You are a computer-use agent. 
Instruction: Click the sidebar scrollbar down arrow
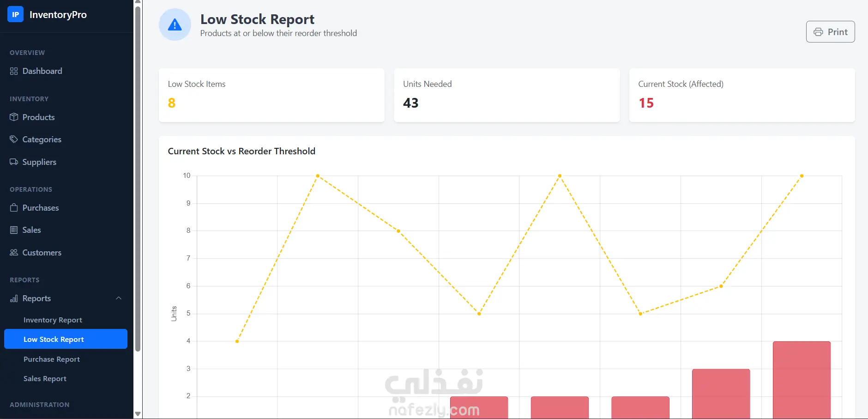(x=138, y=414)
